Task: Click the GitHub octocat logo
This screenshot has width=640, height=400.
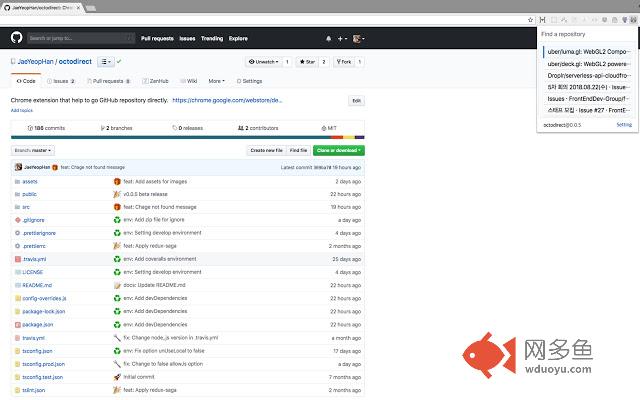Action: pyautogui.click(x=16, y=38)
